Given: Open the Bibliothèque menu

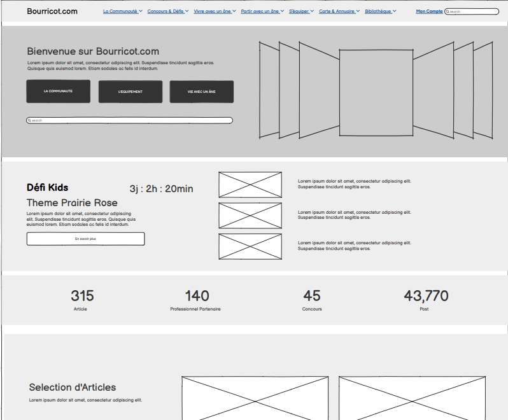Looking at the screenshot, I should [x=380, y=11].
